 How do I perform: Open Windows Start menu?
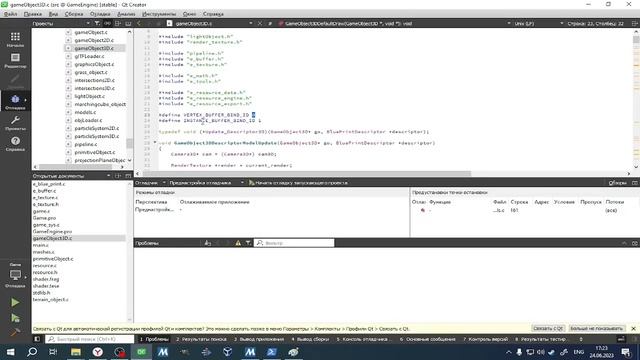10,352
